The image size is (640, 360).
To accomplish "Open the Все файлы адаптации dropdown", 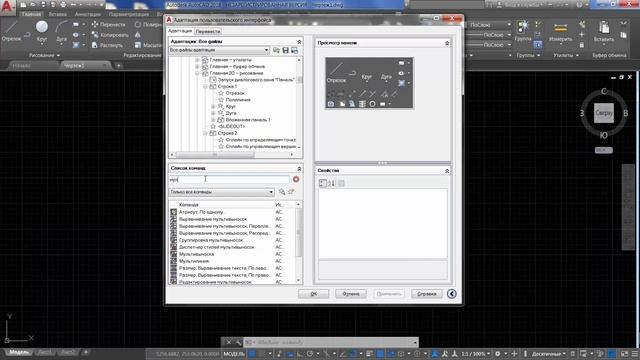I will click(x=219, y=50).
